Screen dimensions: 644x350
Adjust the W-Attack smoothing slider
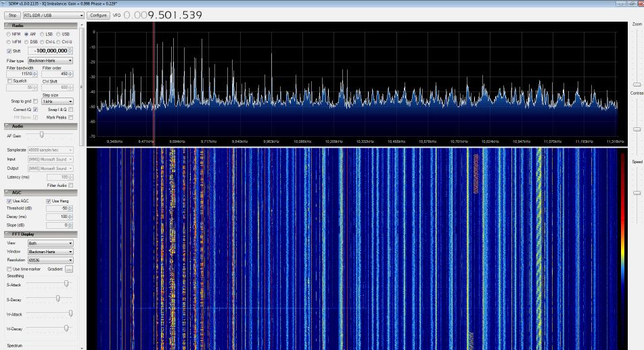click(70, 313)
